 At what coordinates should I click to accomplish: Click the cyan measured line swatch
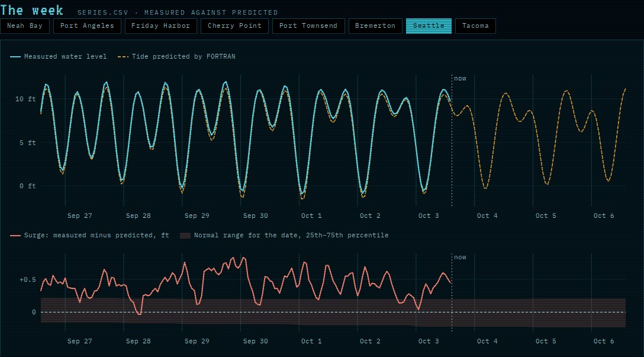point(15,57)
